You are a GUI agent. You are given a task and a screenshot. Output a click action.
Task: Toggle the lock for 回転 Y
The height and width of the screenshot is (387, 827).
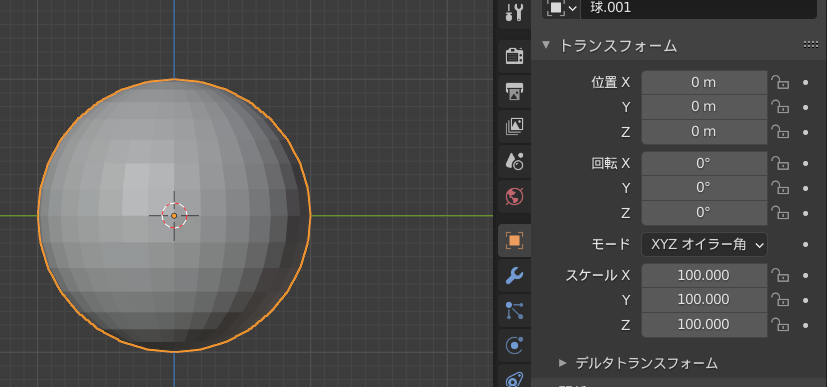coord(780,188)
